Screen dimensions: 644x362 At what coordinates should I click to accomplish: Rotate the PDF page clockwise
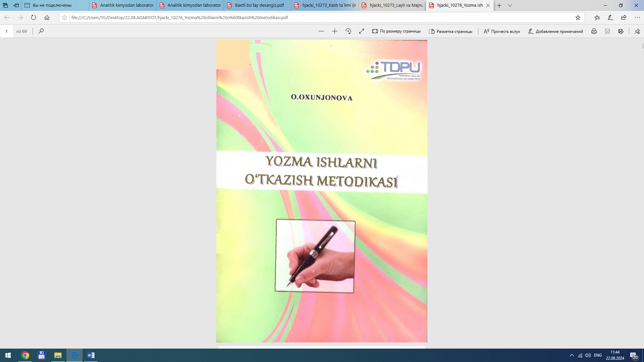(348, 31)
